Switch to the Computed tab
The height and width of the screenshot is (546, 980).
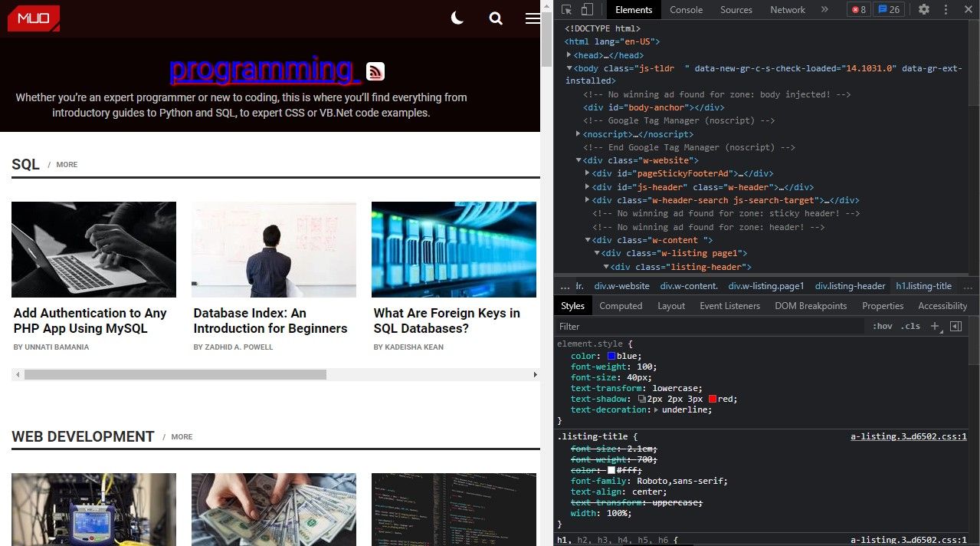click(621, 305)
